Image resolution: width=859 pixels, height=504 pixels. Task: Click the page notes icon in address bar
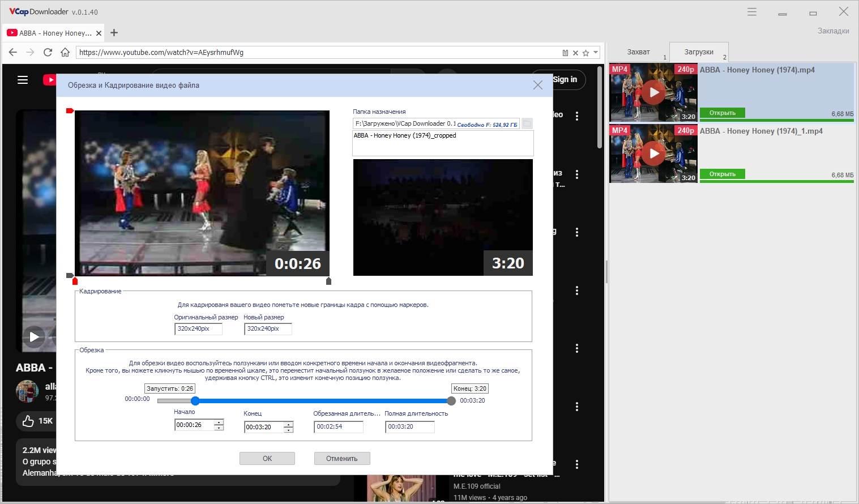coord(565,53)
